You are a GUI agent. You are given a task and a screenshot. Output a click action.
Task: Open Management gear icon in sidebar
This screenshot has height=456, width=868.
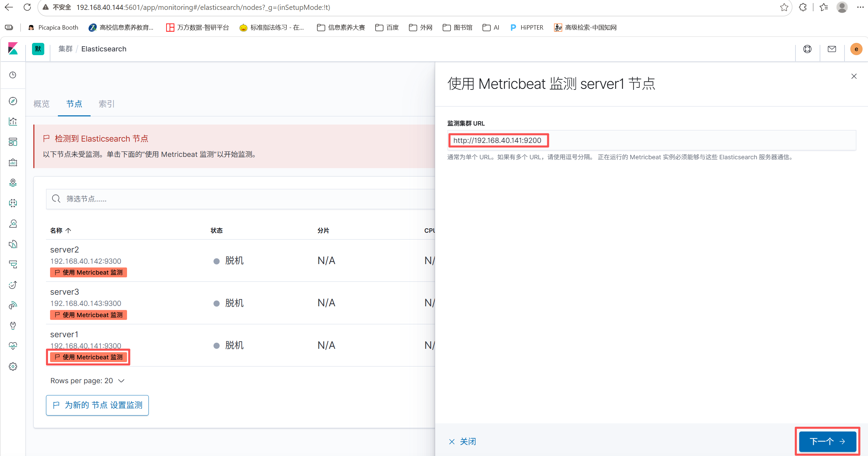(13, 367)
